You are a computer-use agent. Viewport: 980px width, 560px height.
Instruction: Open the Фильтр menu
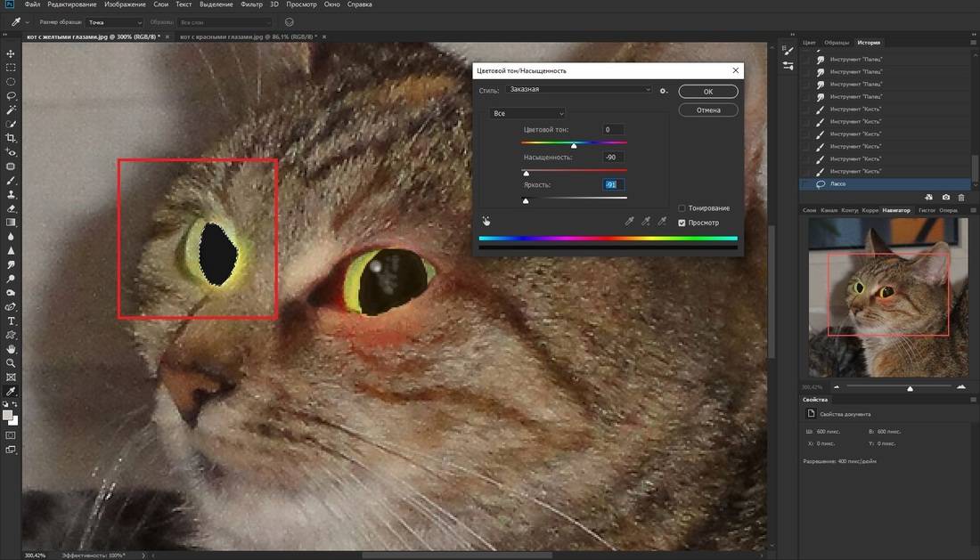pos(251,4)
